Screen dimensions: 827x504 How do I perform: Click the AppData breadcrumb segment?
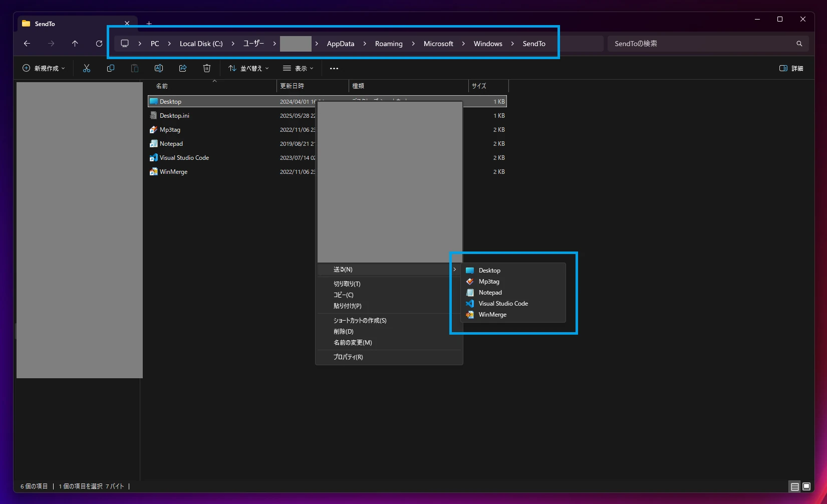tap(340, 44)
